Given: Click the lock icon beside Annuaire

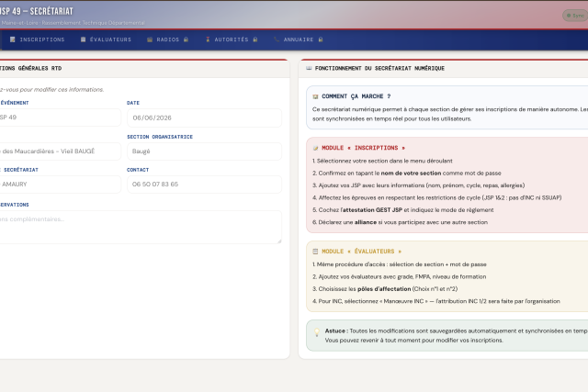Looking at the screenshot, I should (321, 39).
